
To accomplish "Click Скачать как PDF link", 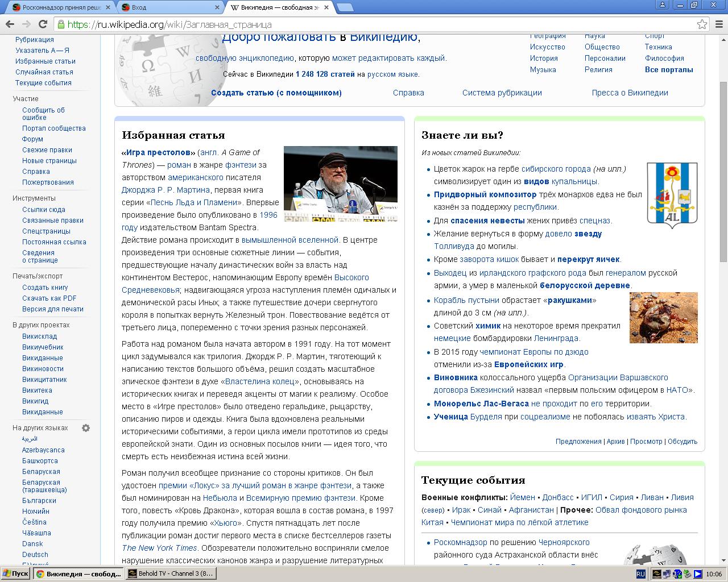I will [49, 298].
